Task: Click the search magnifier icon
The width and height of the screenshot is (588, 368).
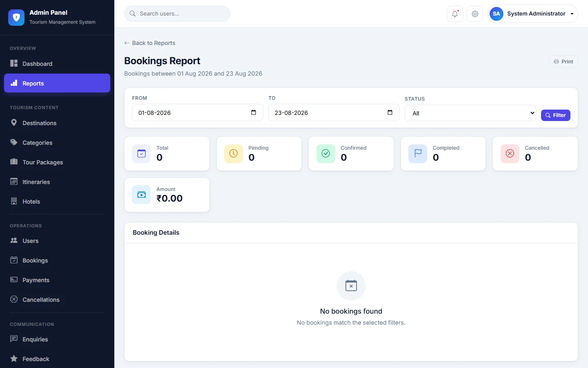Action: [133, 13]
